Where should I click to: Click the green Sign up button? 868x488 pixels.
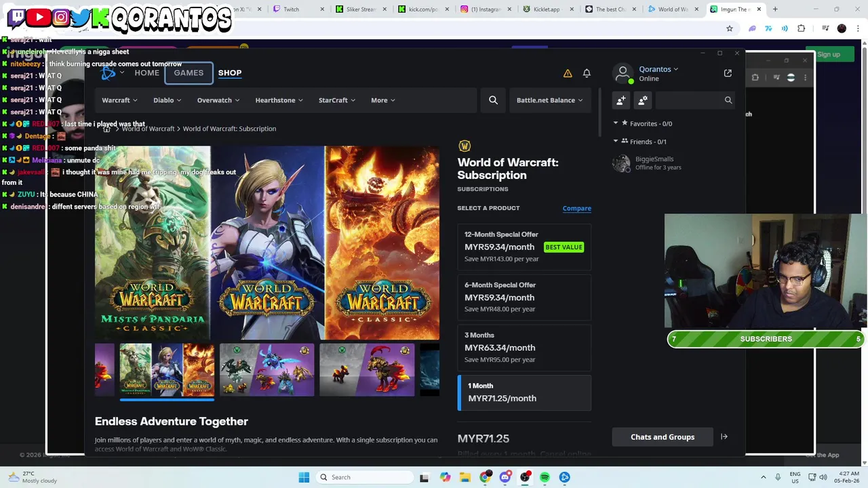(828, 54)
